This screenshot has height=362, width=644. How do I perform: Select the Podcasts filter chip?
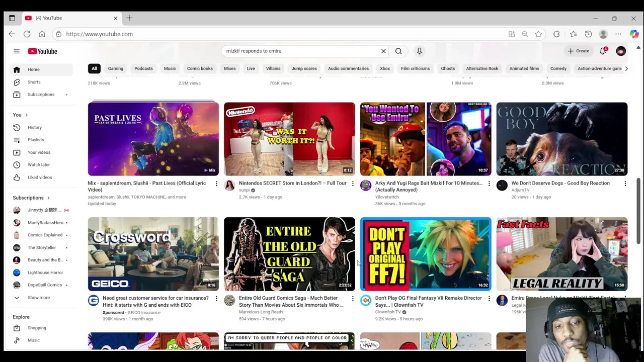pos(143,68)
